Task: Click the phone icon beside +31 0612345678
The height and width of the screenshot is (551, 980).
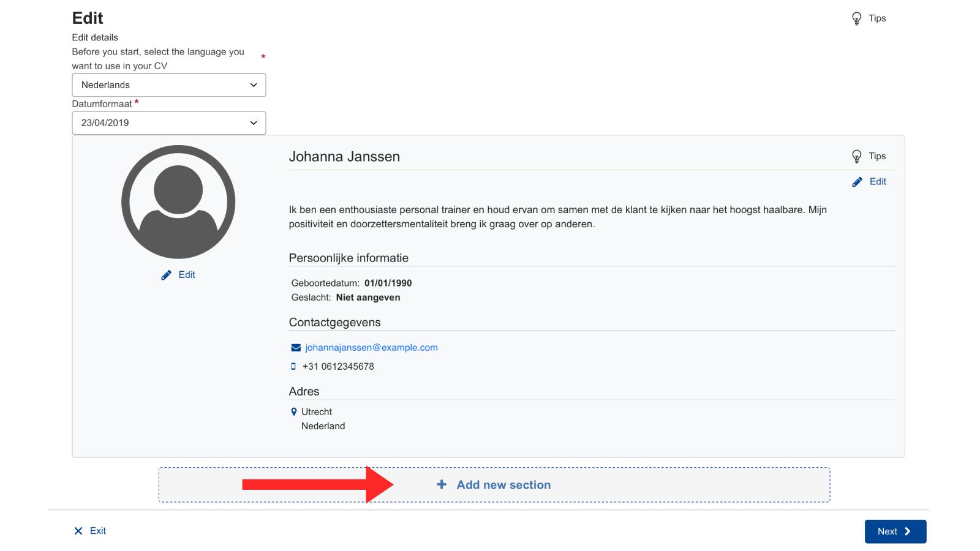Action: [293, 367]
